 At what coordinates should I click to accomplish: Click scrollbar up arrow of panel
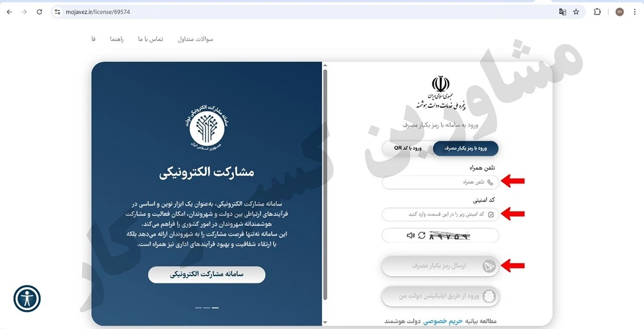click(x=326, y=65)
